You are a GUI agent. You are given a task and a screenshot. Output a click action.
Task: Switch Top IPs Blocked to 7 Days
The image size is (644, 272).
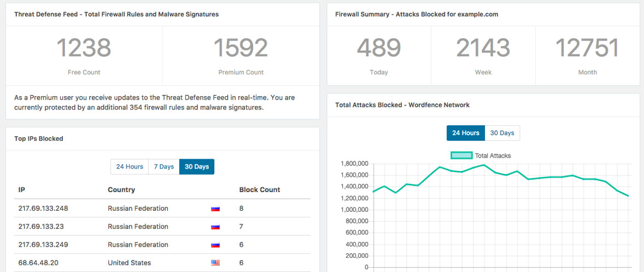point(163,166)
